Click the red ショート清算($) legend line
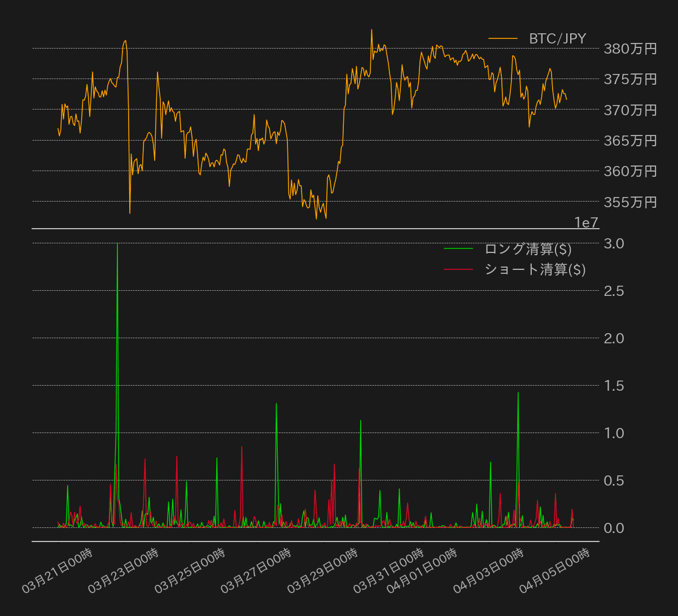The image size is (678, 616). pos(458,269)
